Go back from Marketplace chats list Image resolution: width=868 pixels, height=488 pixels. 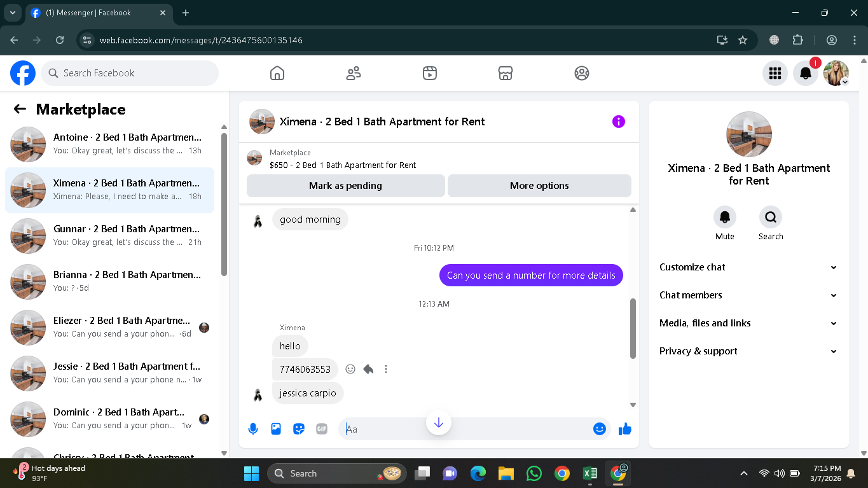20,109
